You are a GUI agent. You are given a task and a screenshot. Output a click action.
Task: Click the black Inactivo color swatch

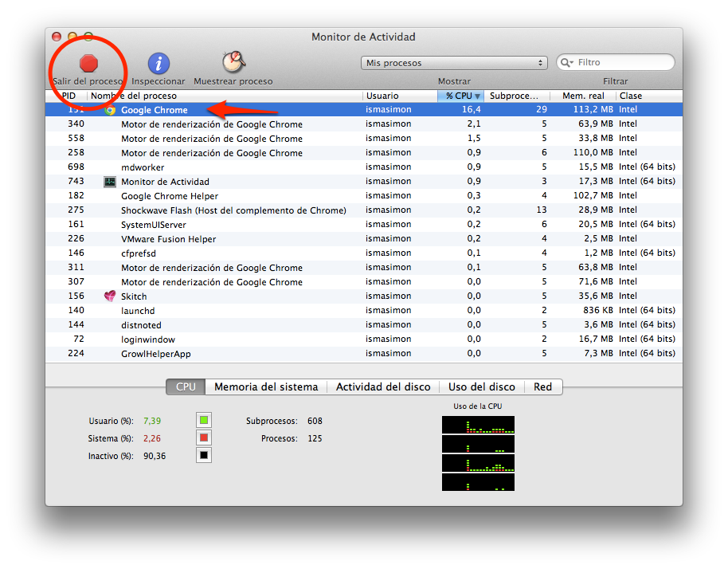[204, 455]
